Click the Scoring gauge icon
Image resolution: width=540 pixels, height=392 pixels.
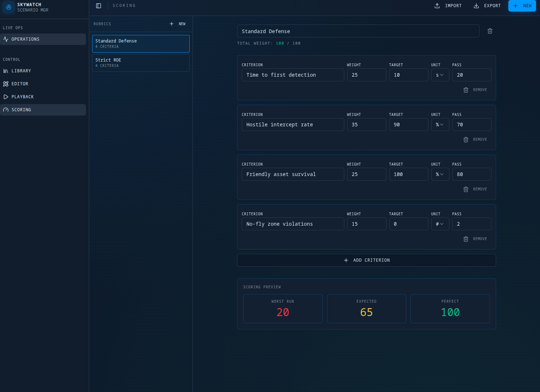pyautogui.click(x=6, y=110)
